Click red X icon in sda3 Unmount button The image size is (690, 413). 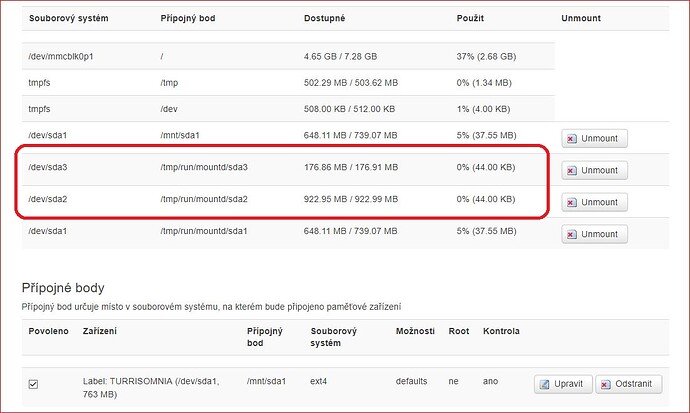point(571,171)
